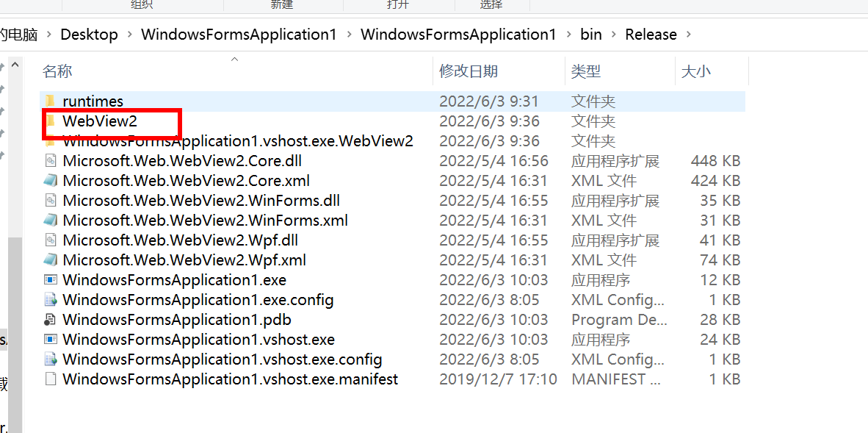This screenshot has width=868, height=433.
Task: Select WindowsFormsApplication1.exe application icon
Action: 51,280
